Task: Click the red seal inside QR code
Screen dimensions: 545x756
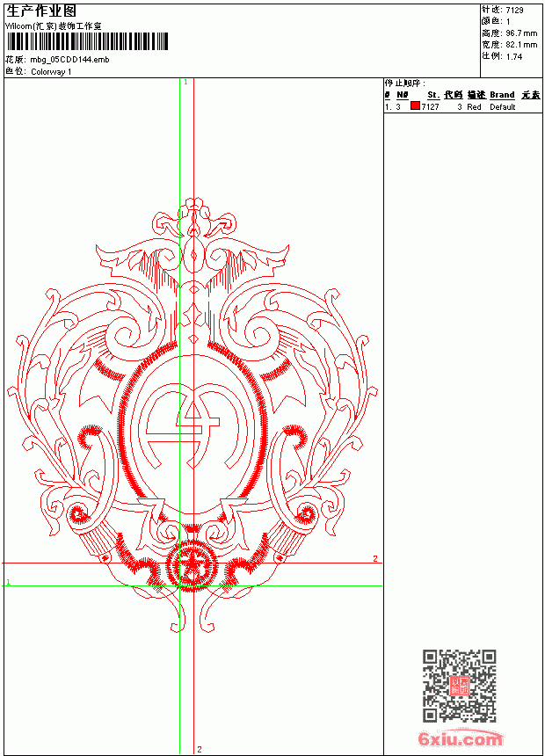Action: click(x=459, y=685)
